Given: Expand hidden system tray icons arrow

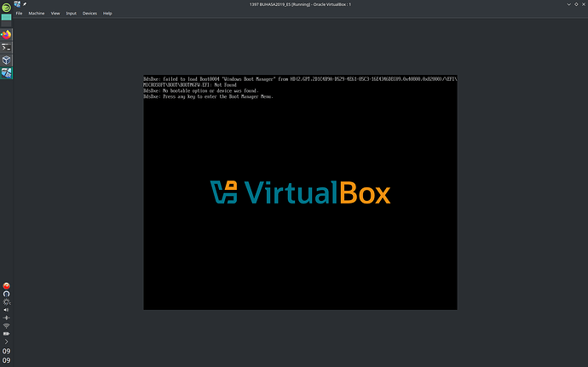Looking at the screenshot, I should click(x=6, y=341).
